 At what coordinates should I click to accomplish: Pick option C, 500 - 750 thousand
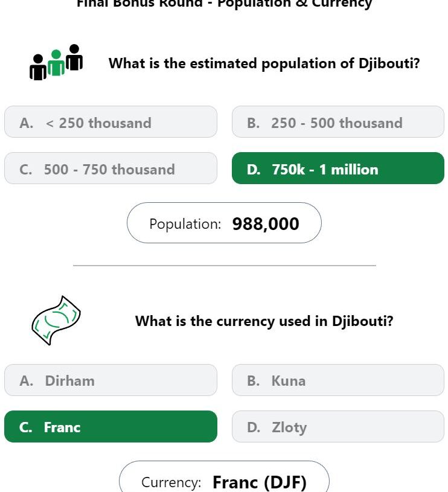[110, 168]
